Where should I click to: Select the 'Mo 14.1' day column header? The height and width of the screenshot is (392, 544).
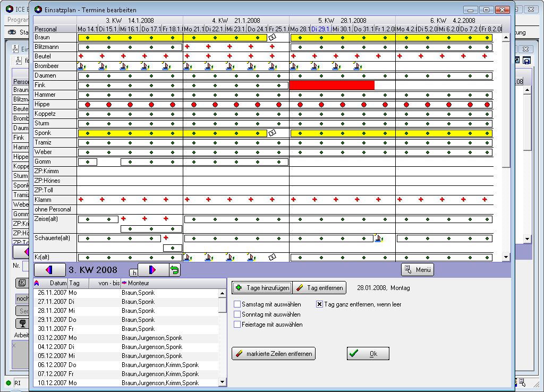[87, 29]
